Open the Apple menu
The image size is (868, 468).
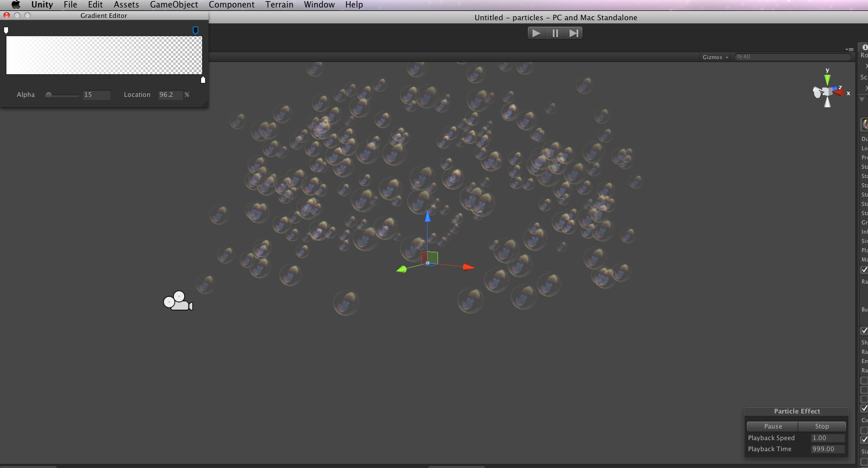pos(15,5)
